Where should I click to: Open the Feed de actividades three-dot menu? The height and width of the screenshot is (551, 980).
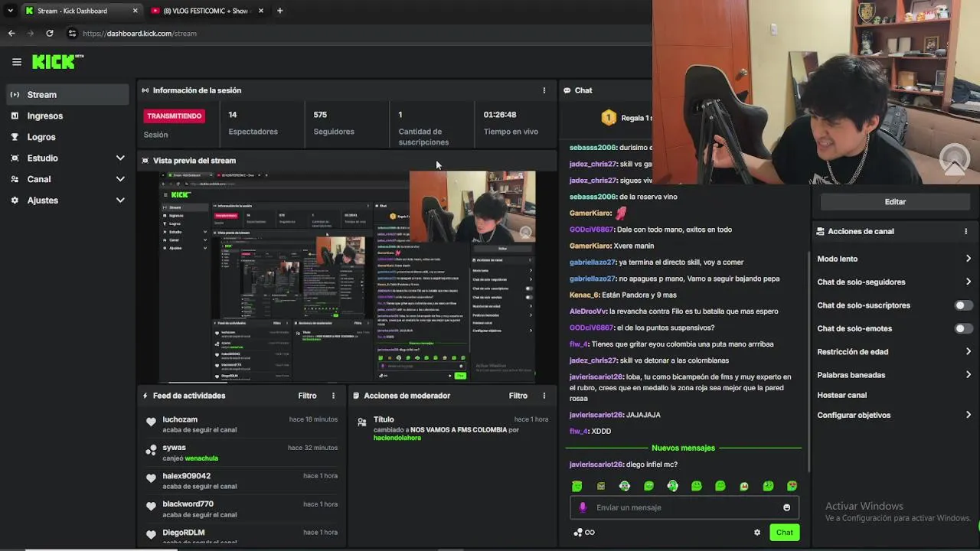click(x=333, y=396)
